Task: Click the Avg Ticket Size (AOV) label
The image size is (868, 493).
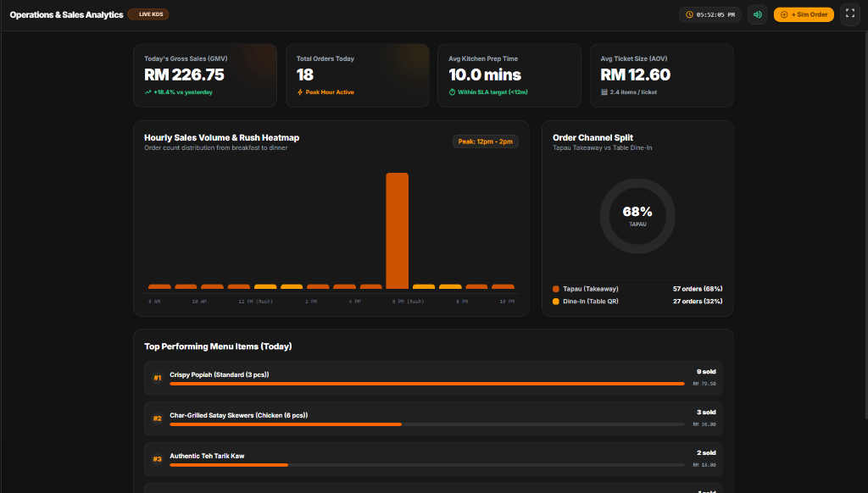Action: coord(634,58)
